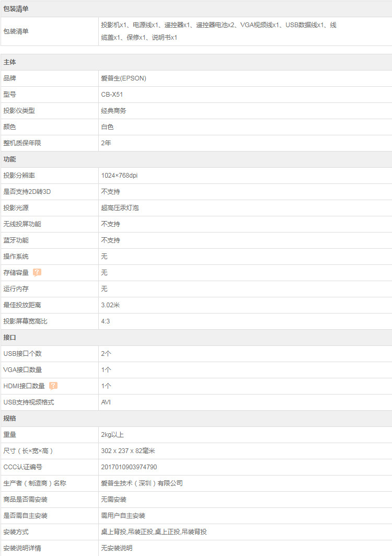Image resolution: width=392 pixels, height=556 pixels.
Task: Select the resolution value 1024×768dpi
Action: [x=119, y=176]
